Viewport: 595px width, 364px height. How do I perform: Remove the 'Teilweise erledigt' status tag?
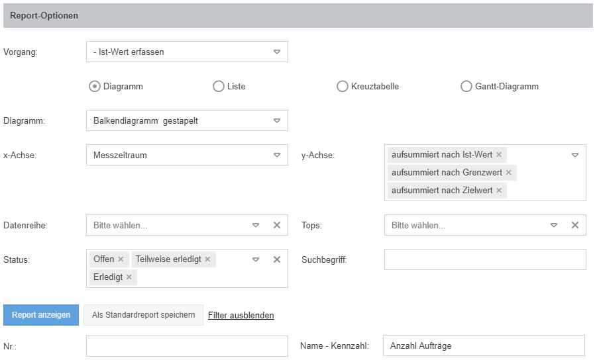point(207,259)
